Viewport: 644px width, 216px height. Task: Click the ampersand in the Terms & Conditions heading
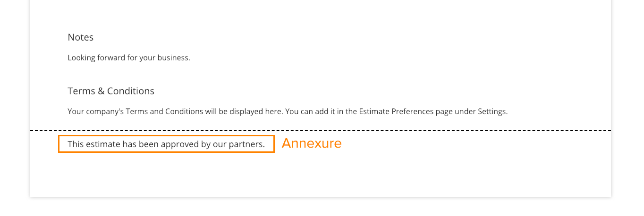[101, 91]
